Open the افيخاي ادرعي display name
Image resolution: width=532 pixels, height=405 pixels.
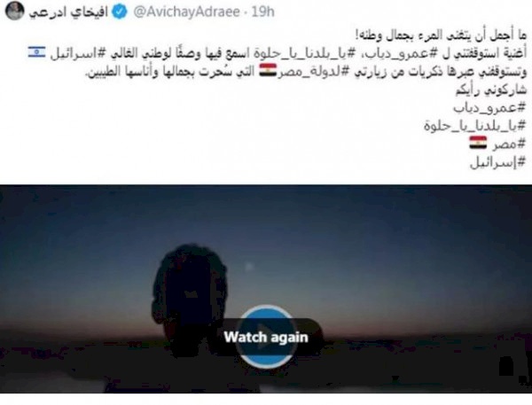[68, 12]
